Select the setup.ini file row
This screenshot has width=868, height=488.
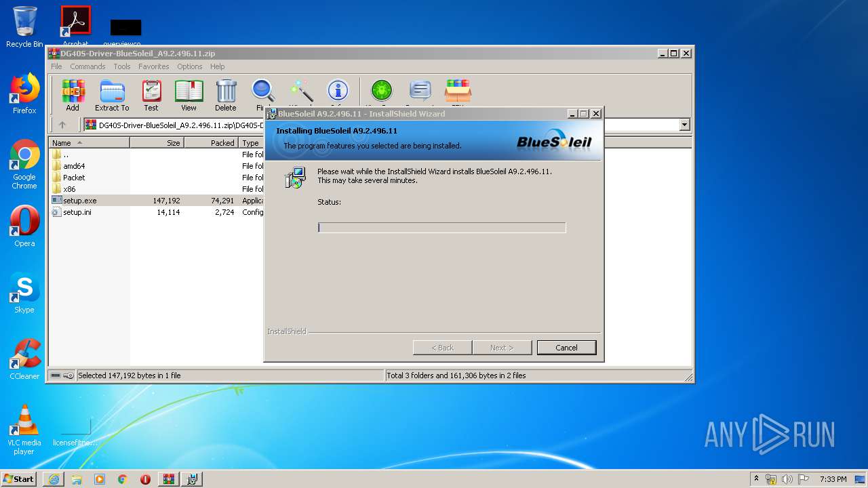pos(156,212)
